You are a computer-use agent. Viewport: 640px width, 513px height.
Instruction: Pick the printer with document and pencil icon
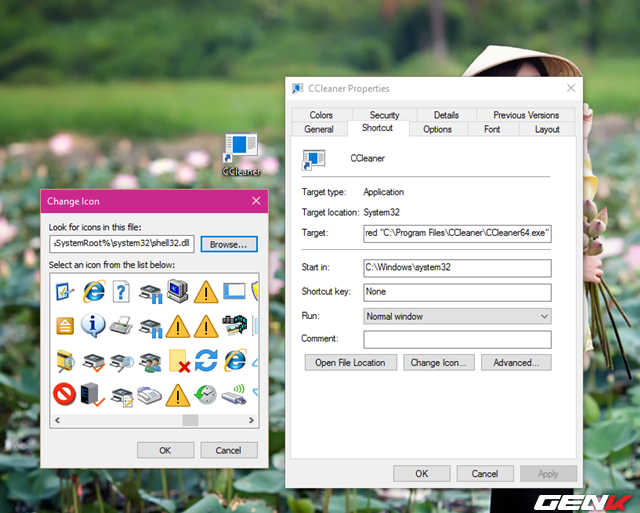pos(122,397)
